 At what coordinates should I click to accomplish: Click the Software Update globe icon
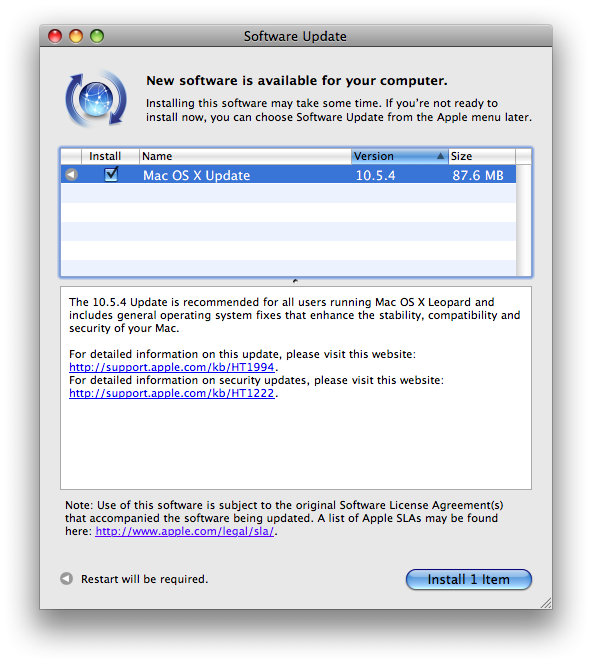(x=96, y=98)
